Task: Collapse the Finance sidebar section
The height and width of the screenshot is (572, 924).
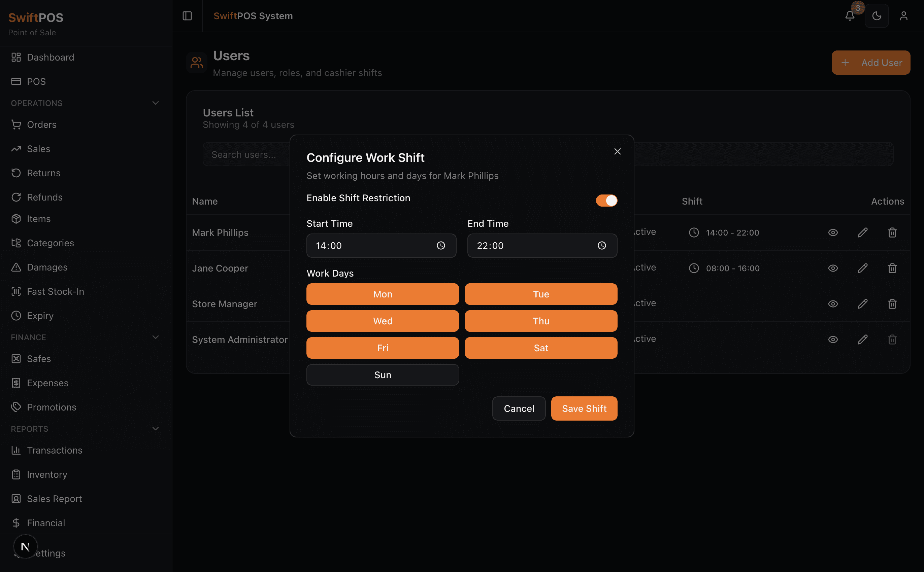Action: pos(155,337)
